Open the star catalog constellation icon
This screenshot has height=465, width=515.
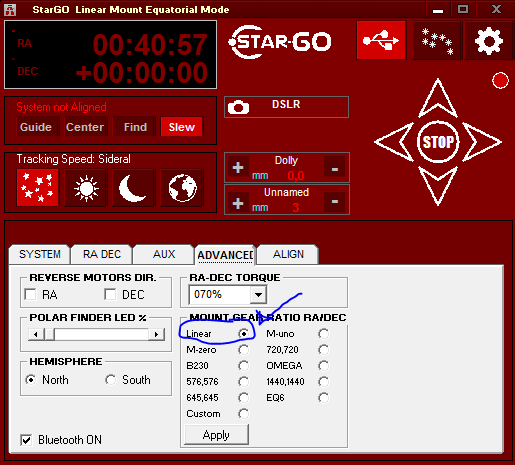[437, 41]
